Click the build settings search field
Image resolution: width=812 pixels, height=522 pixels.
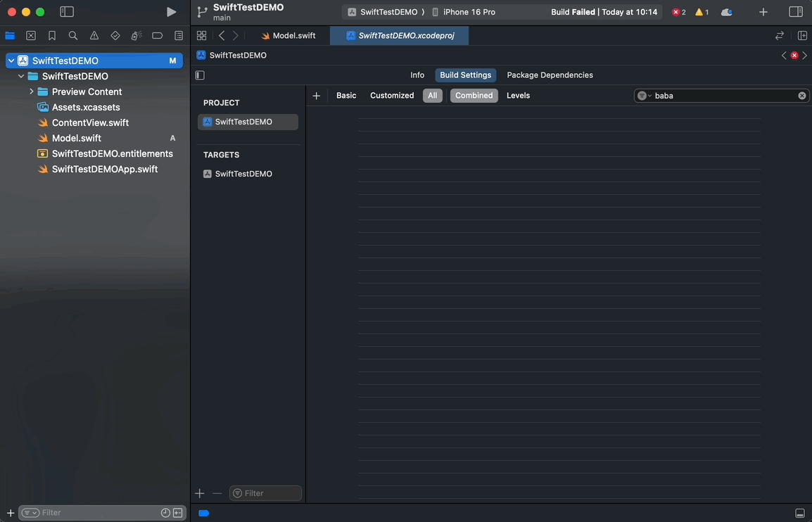coord(723,96)
